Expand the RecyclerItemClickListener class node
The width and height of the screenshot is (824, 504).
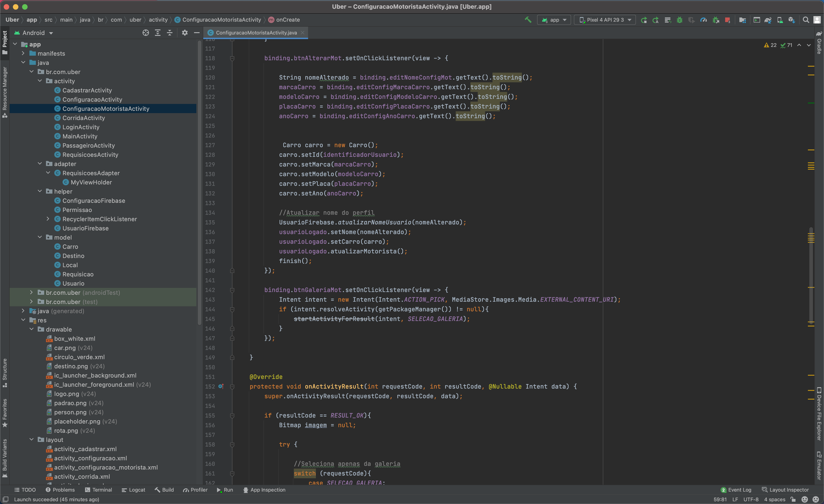pos(48,219)
